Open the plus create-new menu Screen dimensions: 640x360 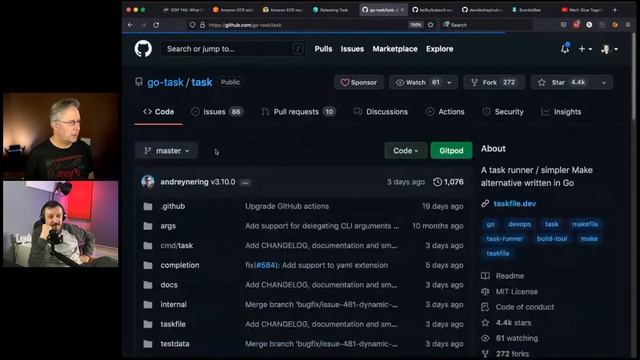585,49
